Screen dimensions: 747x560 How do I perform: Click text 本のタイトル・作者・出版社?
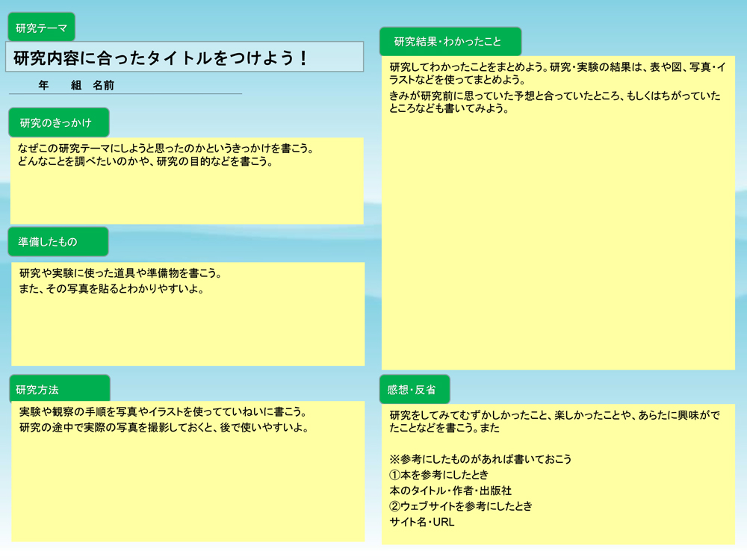point(450,491)
